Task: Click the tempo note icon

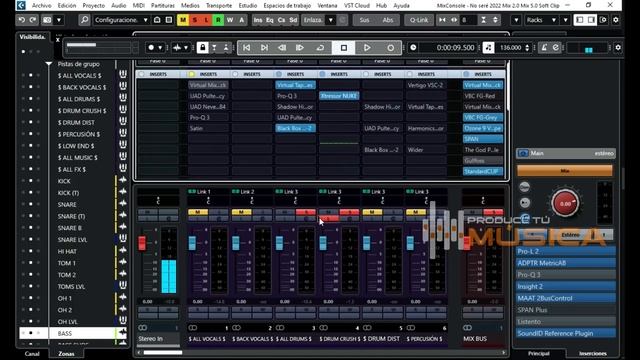Action: pos(488,48)
